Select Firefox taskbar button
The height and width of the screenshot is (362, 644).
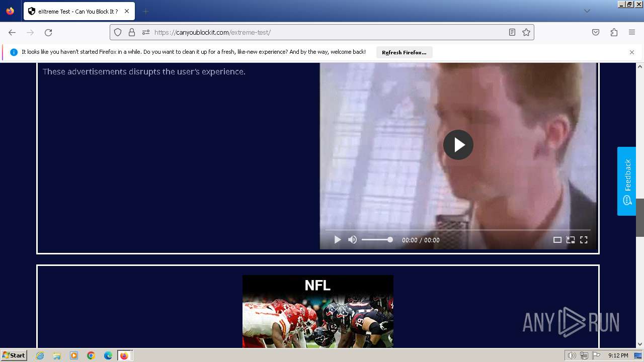click(x=124, y=355)
